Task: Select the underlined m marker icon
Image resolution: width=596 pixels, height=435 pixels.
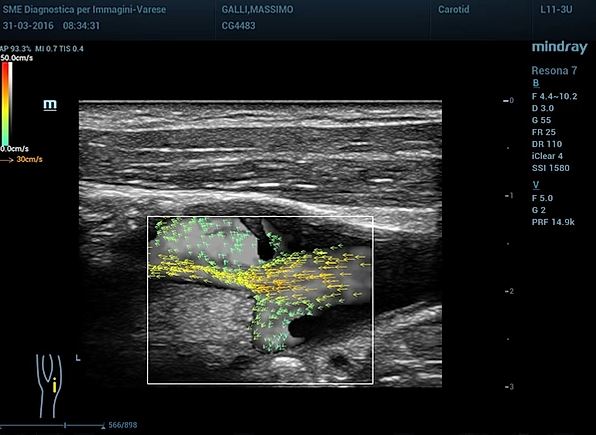Action: (50, 105)
